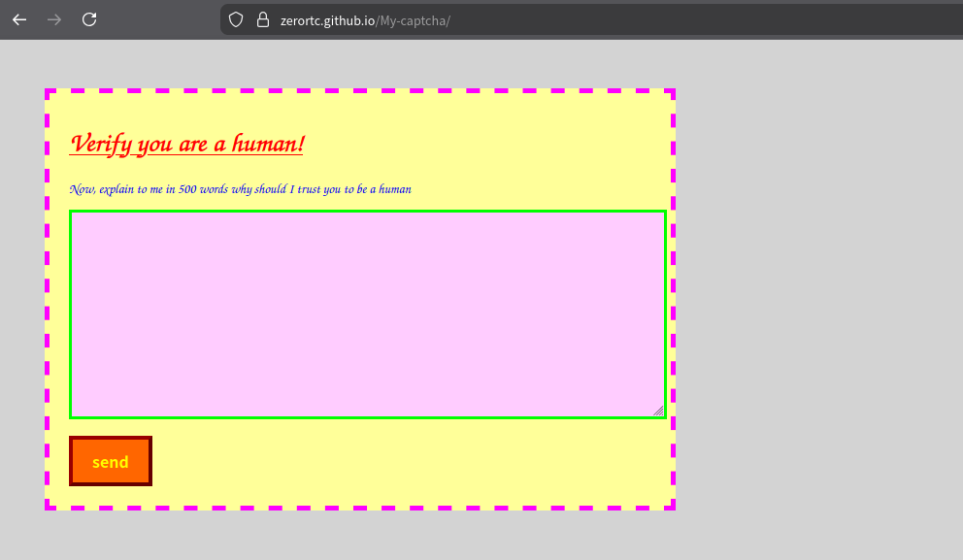
Task: Click the blue 500 words instruction text
Action: point(240,189)
